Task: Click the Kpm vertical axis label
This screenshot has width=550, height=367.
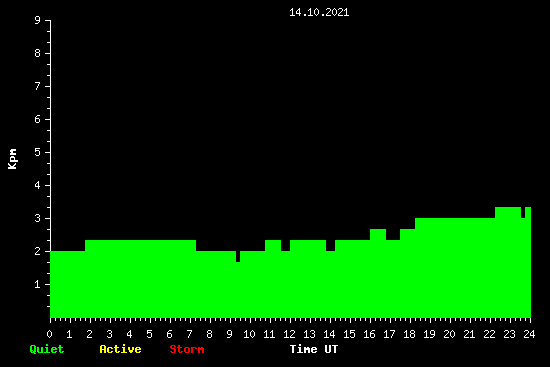Action: [x=13, y=159]
